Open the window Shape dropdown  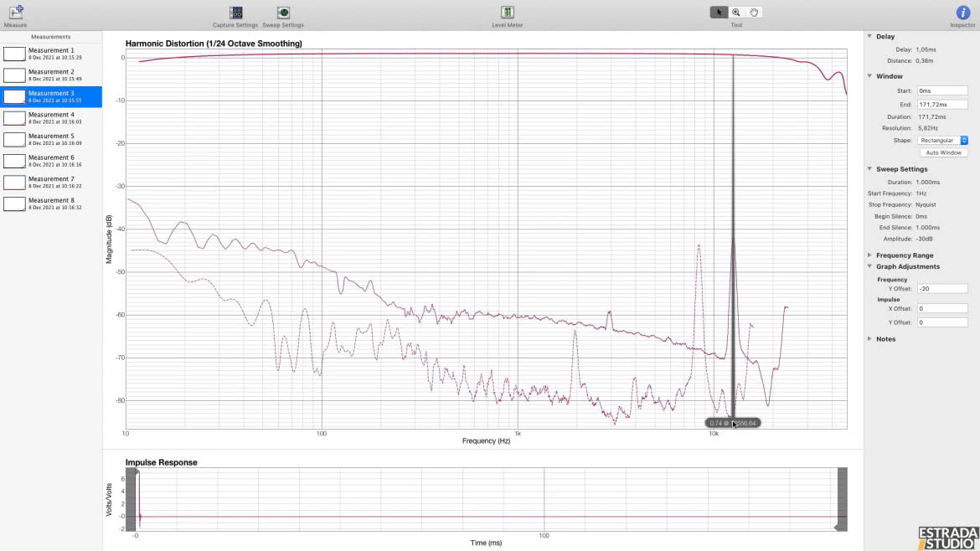942,141
